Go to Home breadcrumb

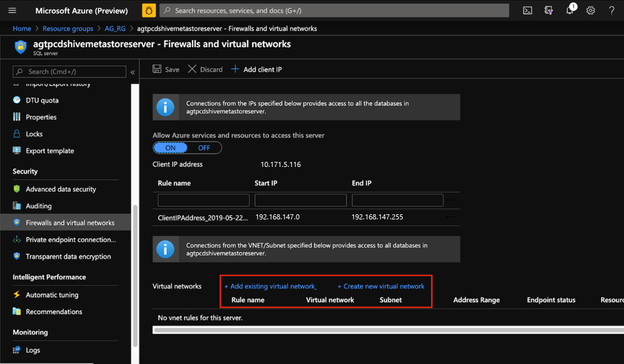pyautogui.click(x=22, y=28)
